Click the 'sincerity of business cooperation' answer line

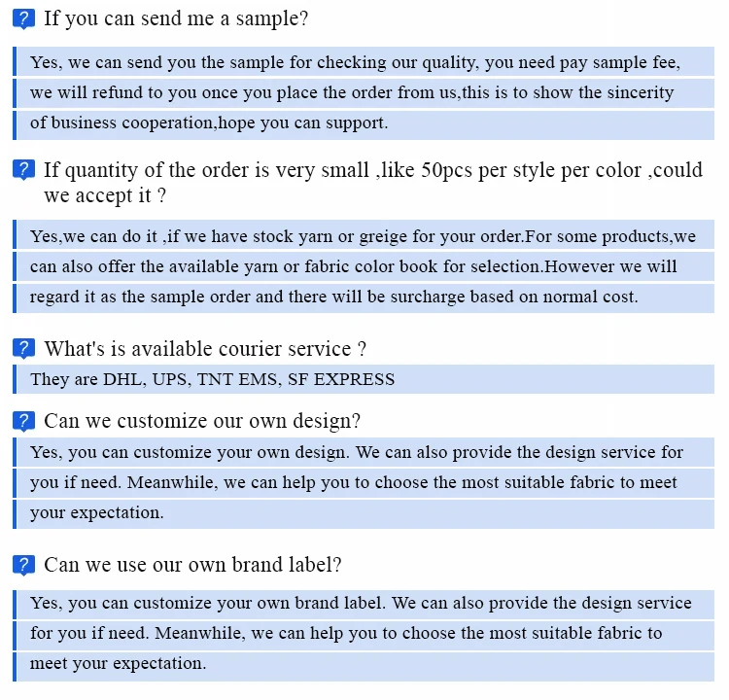pyautogui.click(x=209, y=123)
